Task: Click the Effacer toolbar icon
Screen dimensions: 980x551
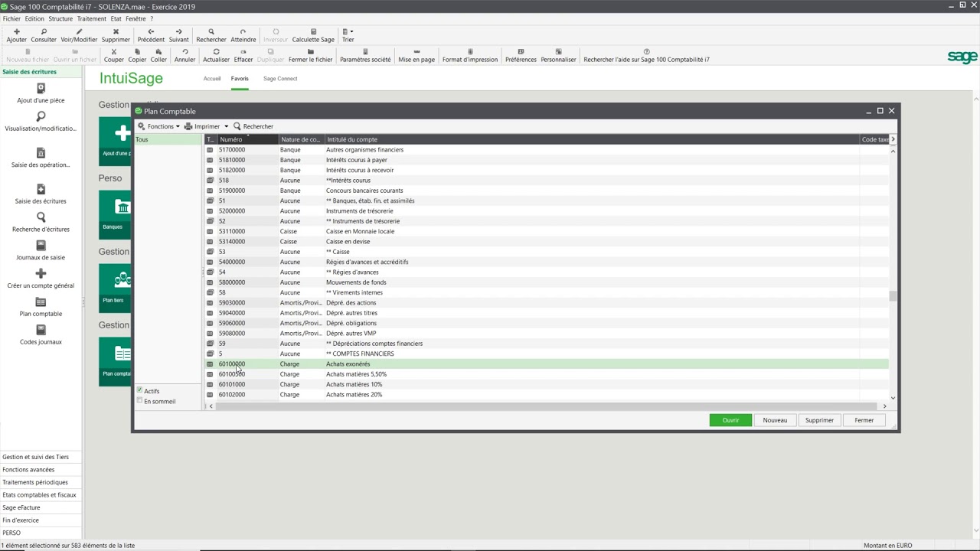Action: pyautogui.click(x=243, y=56)
